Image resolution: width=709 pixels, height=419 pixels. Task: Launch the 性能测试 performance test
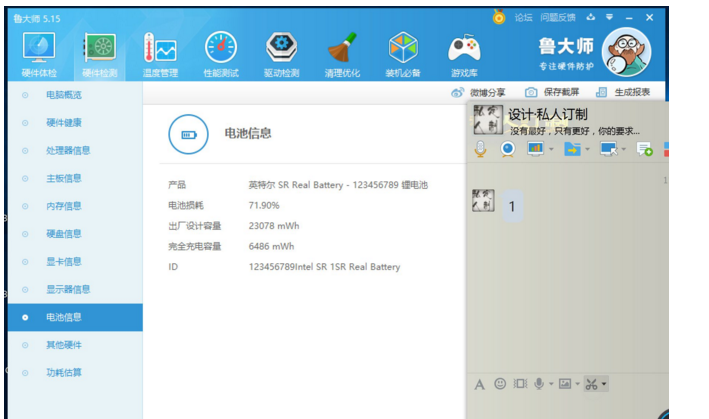pos(220,53)
